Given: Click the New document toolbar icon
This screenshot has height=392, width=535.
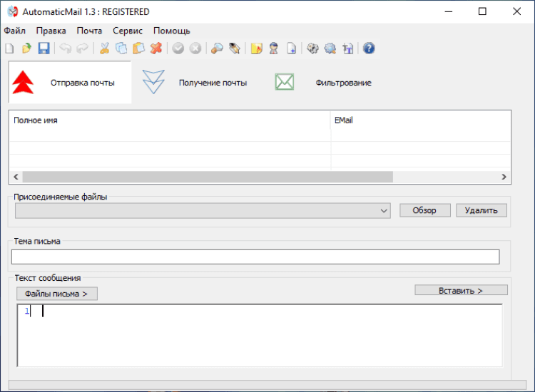Looking at the screenshot, I should point(9,48).
